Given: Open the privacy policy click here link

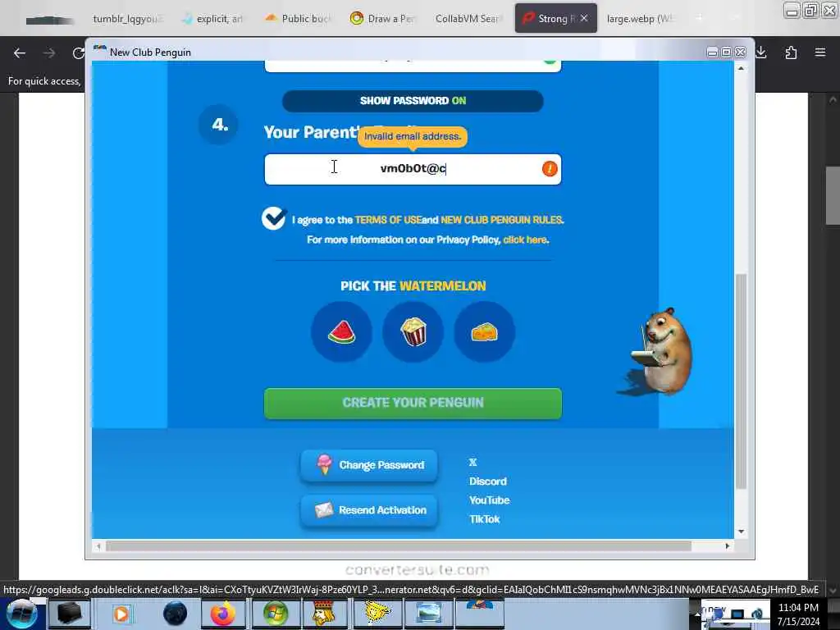Looking at the screenshot, I should (x=525, y=240).
